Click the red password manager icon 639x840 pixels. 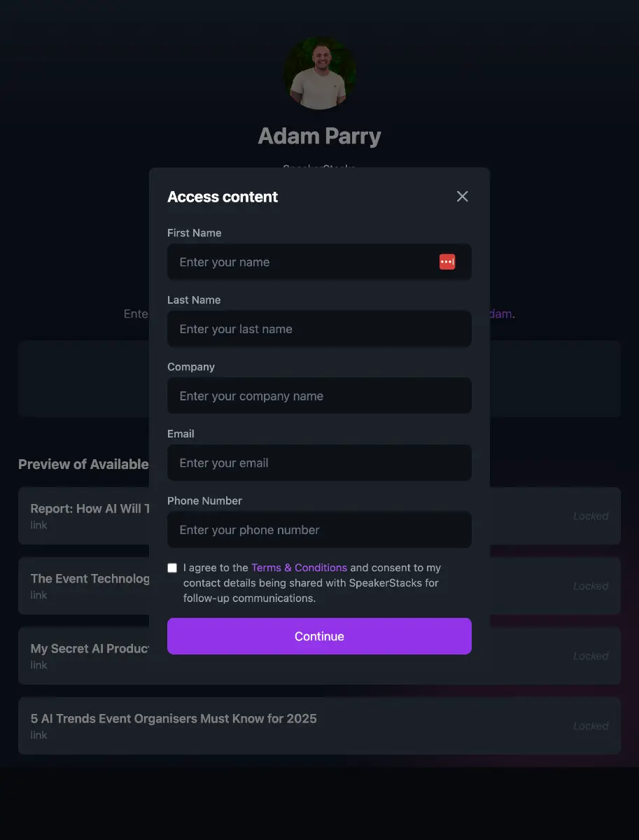[x=447, y=262]
